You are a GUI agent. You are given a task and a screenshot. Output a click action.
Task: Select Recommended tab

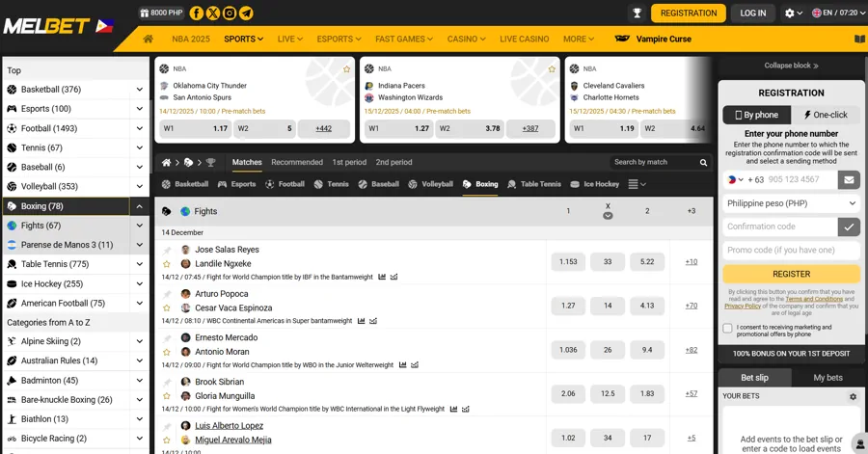(297, 162)
